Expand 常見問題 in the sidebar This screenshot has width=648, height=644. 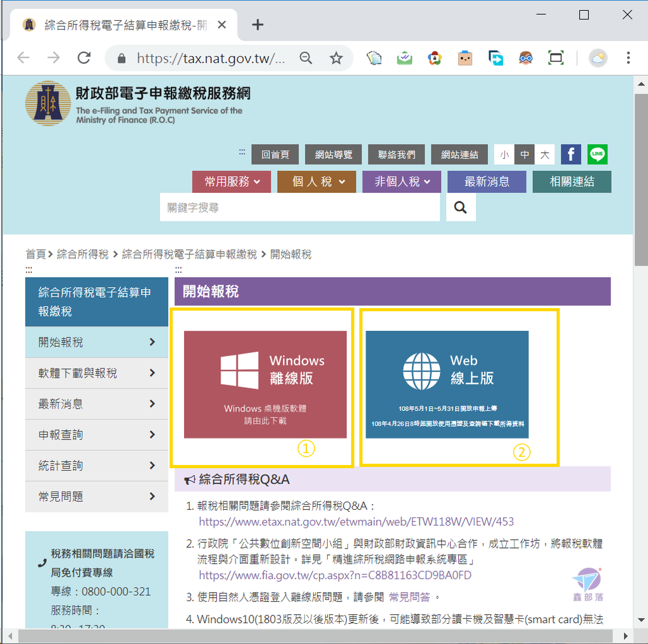point(97,497)
